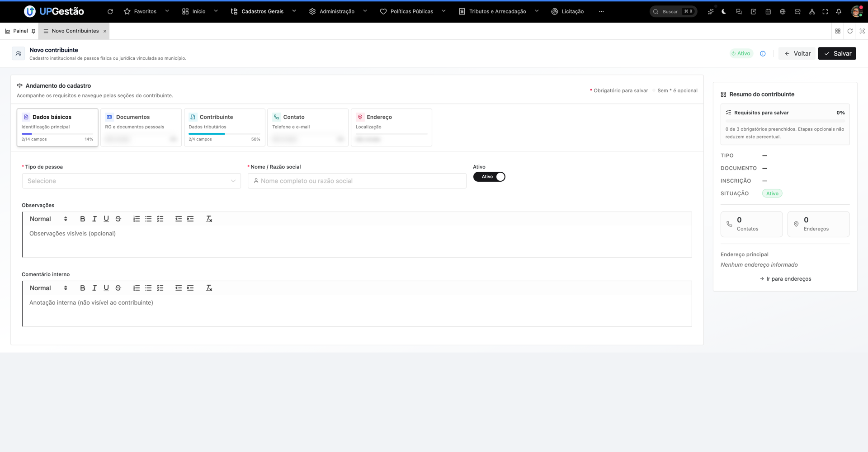Apply Bold in Comentário interno editor

click(x=82, y=288)
